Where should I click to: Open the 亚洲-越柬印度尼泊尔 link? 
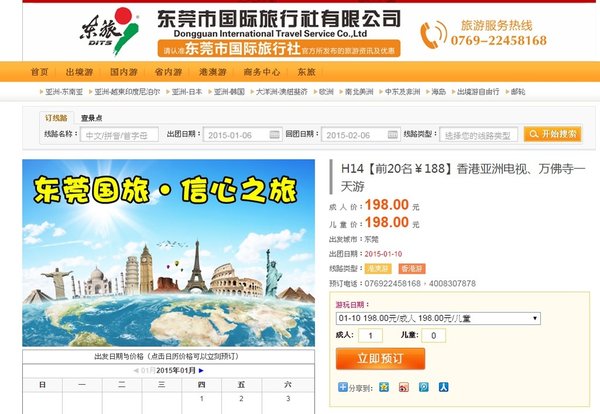[x=127, y=92]
